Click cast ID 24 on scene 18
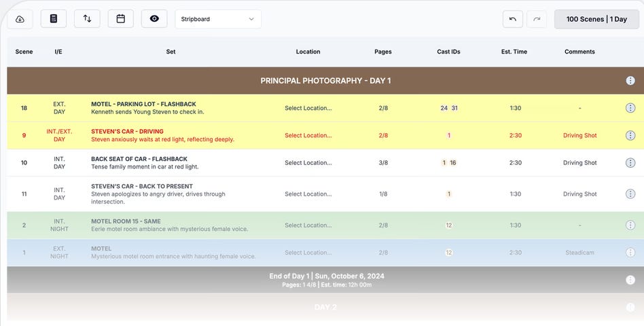 [444, 108]
